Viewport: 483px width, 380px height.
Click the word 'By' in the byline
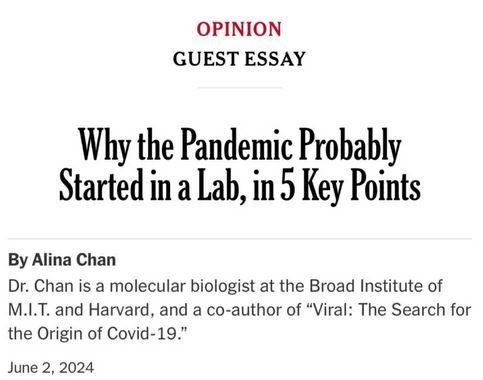[18, 260]
